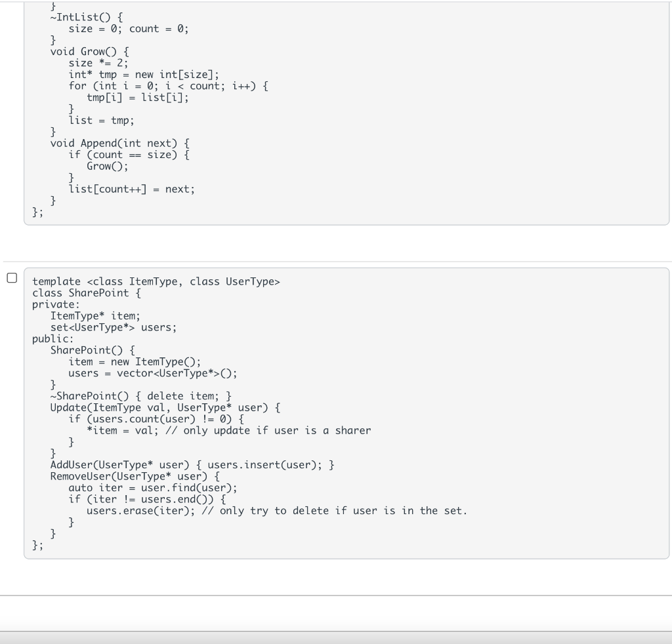Image resolution: width=672 pixels, height=644 pixels.
Task: Click the '~SharePoint() { delete item; }' line
Action: [x=141, y=396]
